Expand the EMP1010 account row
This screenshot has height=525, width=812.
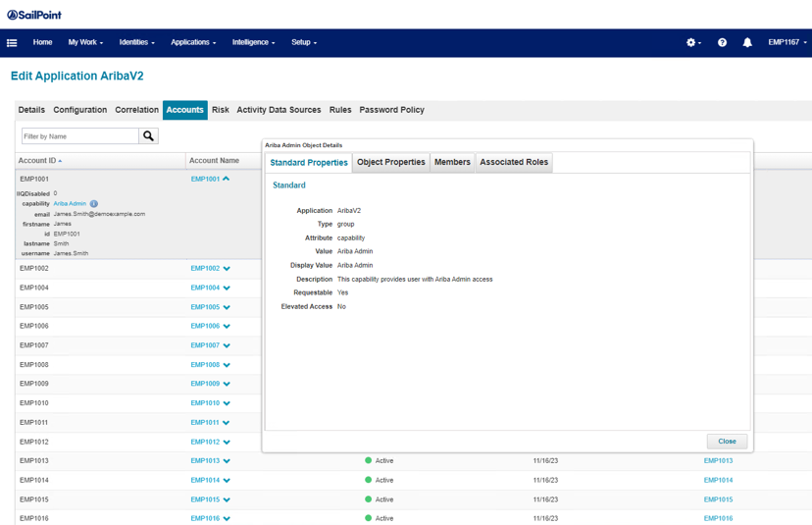click(x=227, y=403)
